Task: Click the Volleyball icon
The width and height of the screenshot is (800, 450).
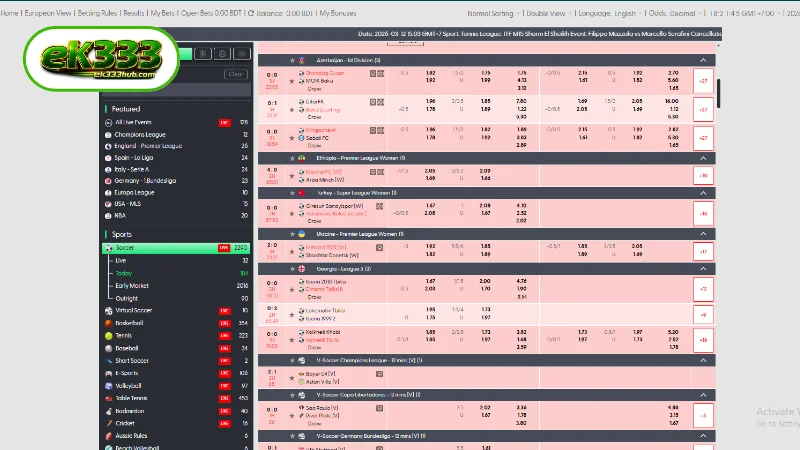Action: [x=109, y=386]
